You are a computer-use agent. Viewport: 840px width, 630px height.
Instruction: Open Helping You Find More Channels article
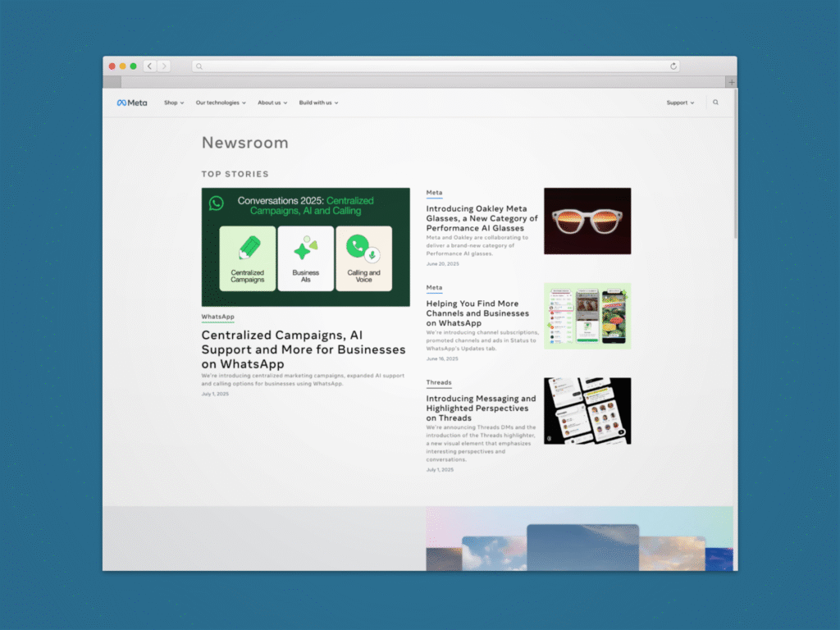point(478,313)
